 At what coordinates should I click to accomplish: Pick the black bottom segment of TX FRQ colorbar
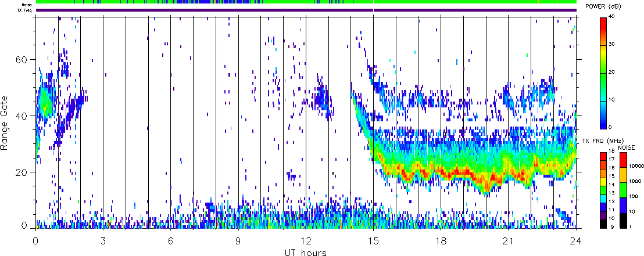603,224
